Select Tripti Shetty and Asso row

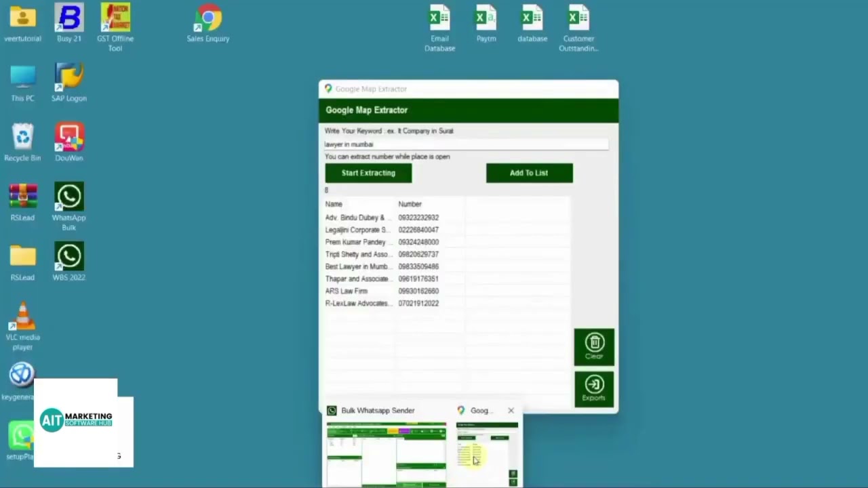tap(448, 254)
